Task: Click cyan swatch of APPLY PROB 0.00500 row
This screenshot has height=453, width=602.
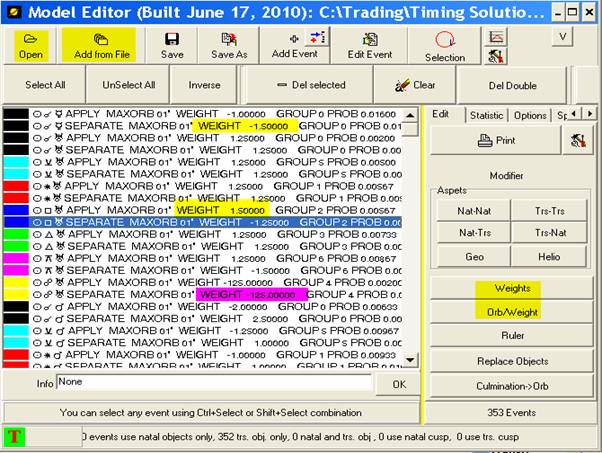Action: (16, 162)
